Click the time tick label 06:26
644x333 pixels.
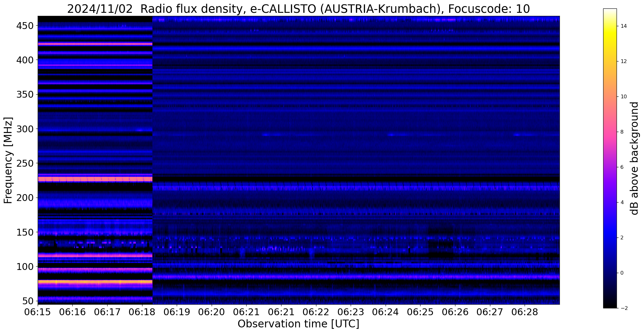[455, 312]
